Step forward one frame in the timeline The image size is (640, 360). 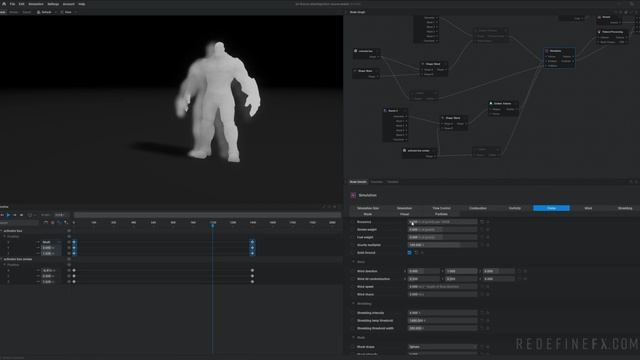(15, 215)
